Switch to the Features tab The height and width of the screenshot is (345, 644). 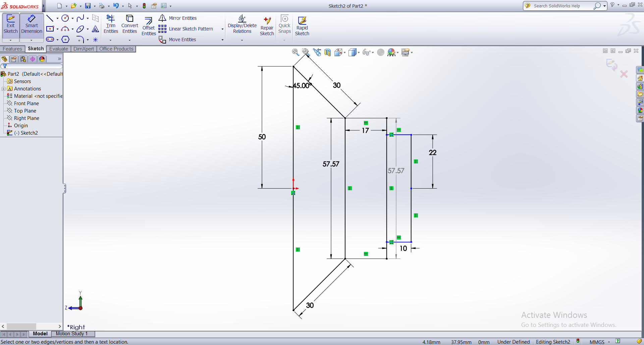click(x=12, y=49)
